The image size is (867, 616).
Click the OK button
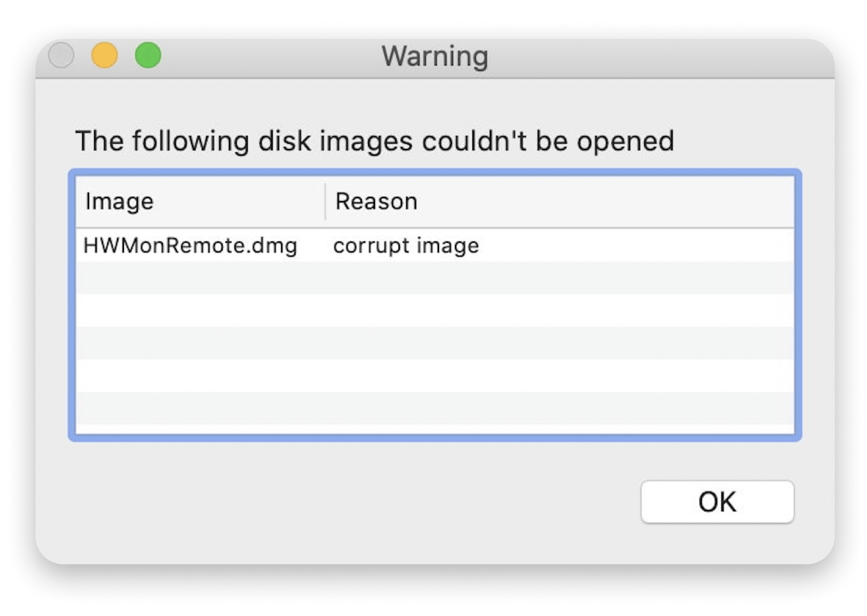pos(717,501)
